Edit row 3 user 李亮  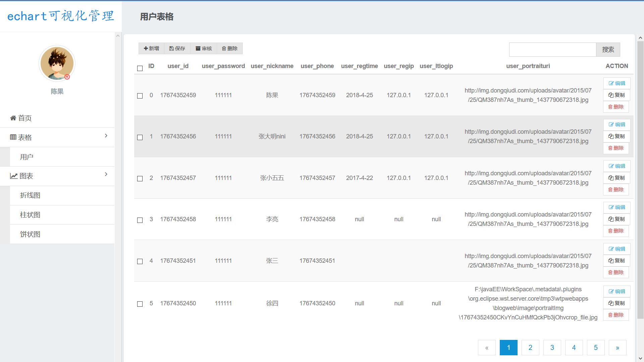(617, 207)
